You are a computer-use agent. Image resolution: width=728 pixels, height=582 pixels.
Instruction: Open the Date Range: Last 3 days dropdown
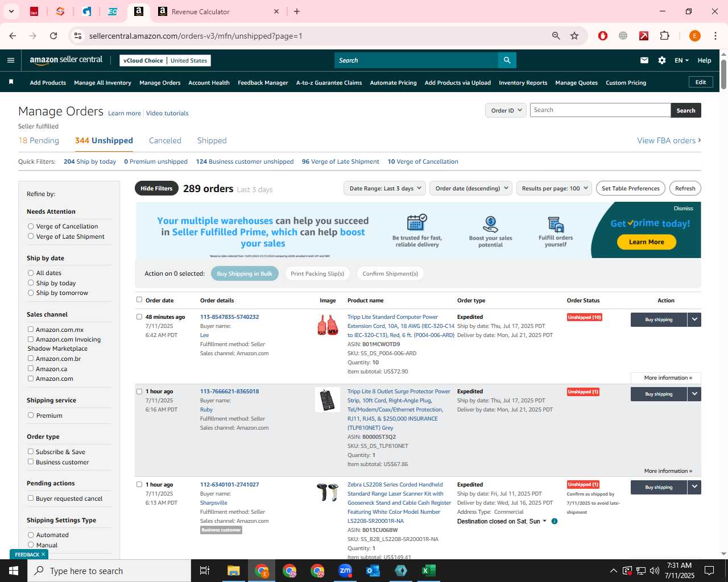point(384,188)
